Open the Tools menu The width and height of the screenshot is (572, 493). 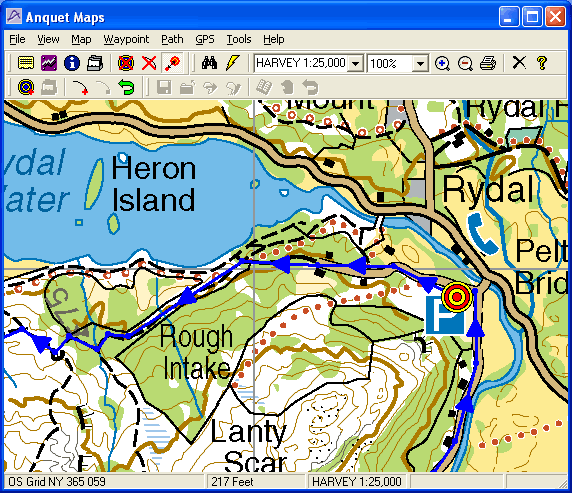tap(239, 39)
